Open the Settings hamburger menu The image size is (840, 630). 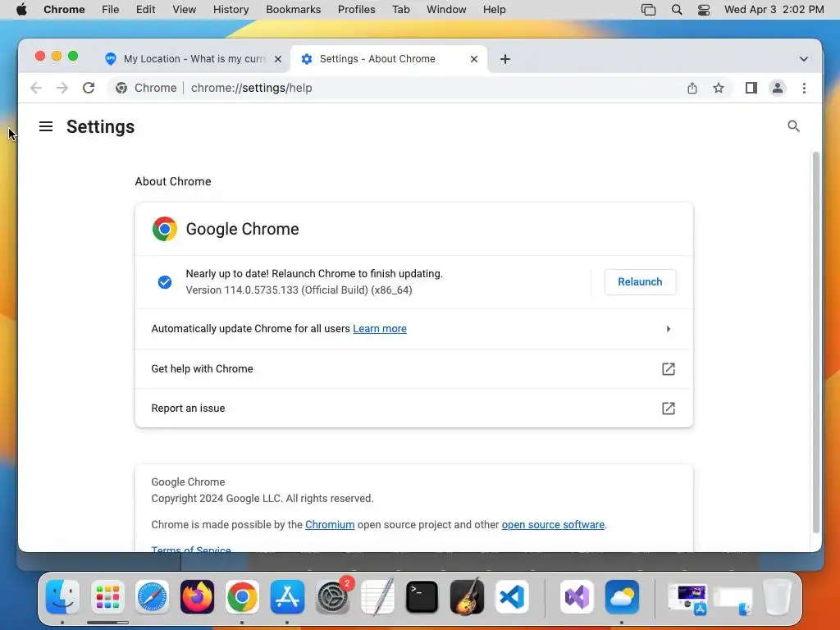click(46, 126)
